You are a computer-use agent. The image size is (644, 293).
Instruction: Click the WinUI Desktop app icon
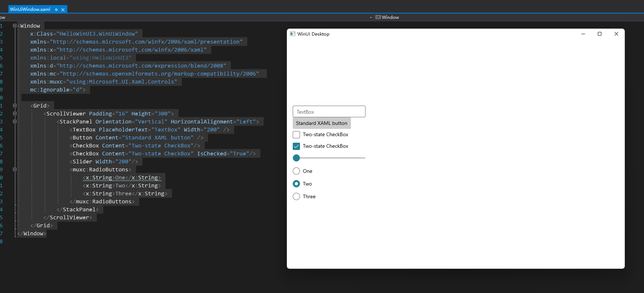click(292, 34)
